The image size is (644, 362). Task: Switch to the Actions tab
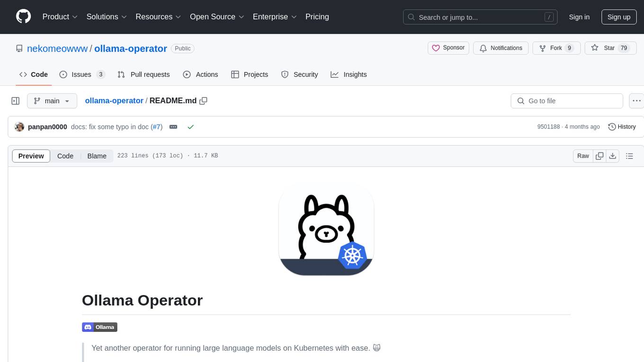pos(200,74)
